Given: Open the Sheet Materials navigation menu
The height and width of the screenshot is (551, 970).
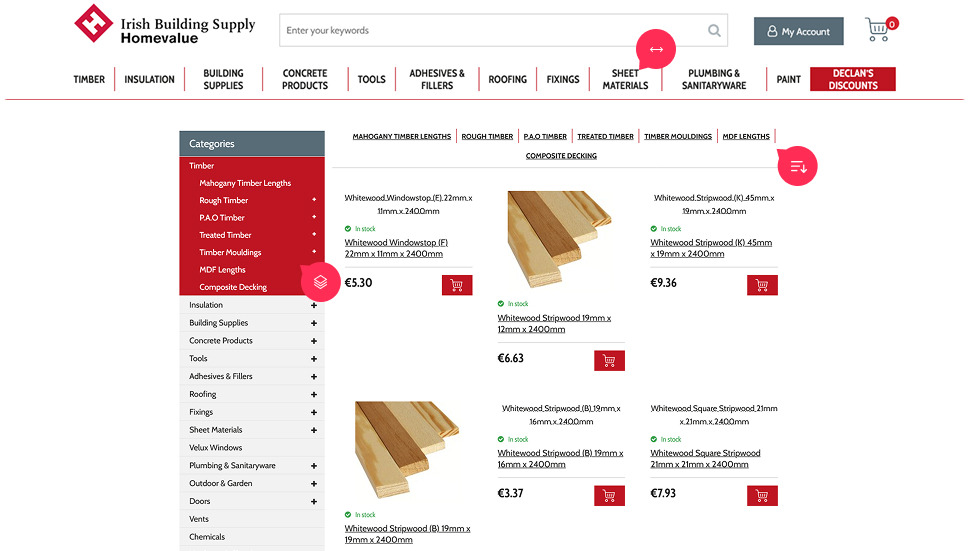Looking at the screenshot, I should 625,80.
